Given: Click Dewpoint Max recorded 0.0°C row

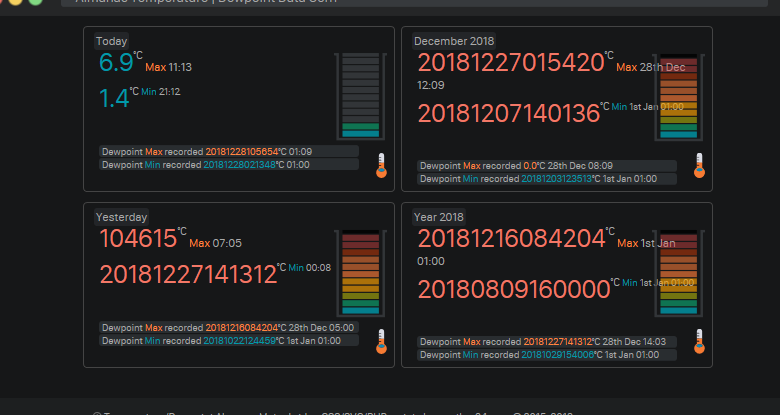Looking at the screenshot, I should point(547,166).
